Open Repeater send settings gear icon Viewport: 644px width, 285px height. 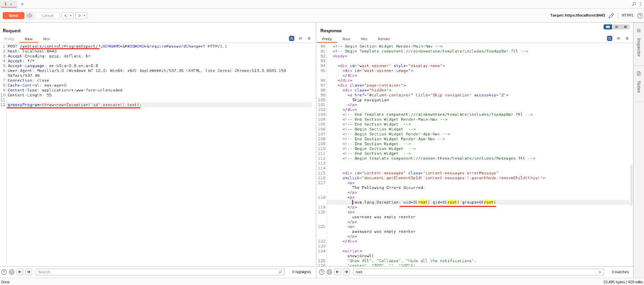click(29, 16)
